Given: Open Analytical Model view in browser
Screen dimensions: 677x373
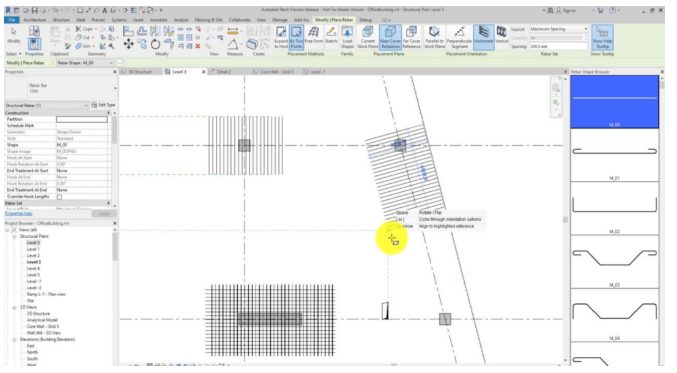Looking at the screenshot, I should pyautogui.click(x=42, y=320).
